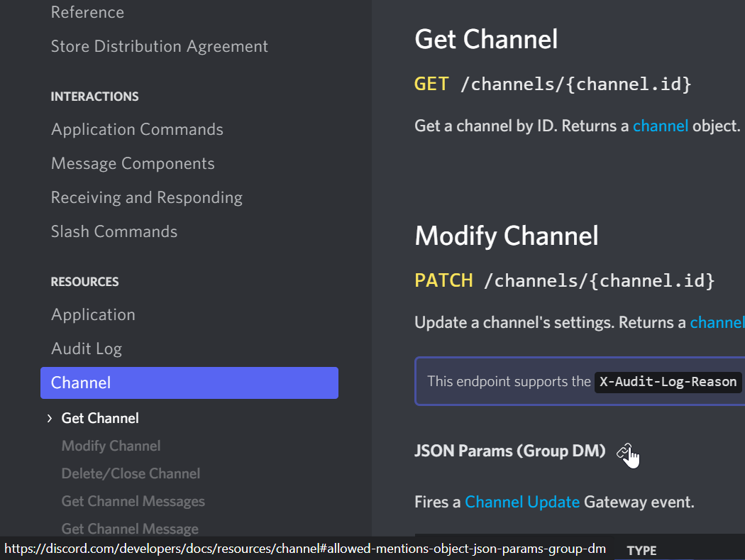The width and height of the screenshot is (745, 560).
Task: Open Slash Commands page
Action: click(114, 231)
